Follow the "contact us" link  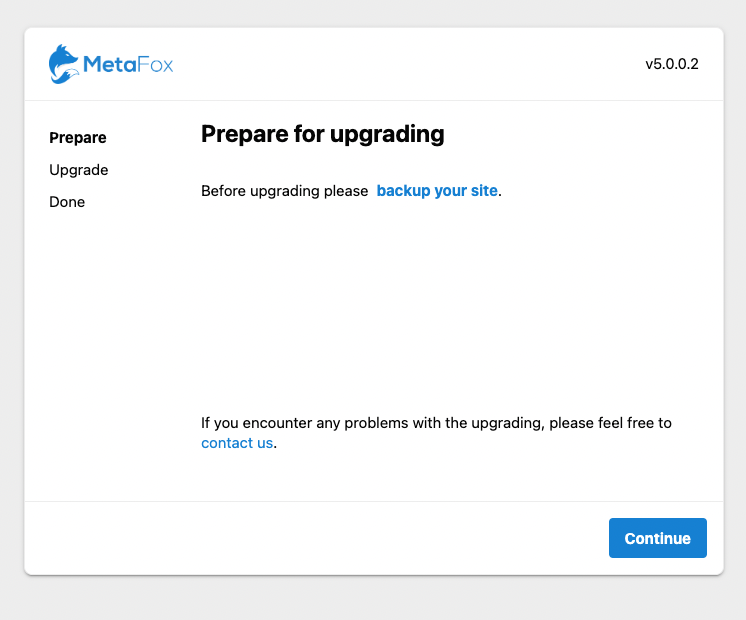point(237,443)
